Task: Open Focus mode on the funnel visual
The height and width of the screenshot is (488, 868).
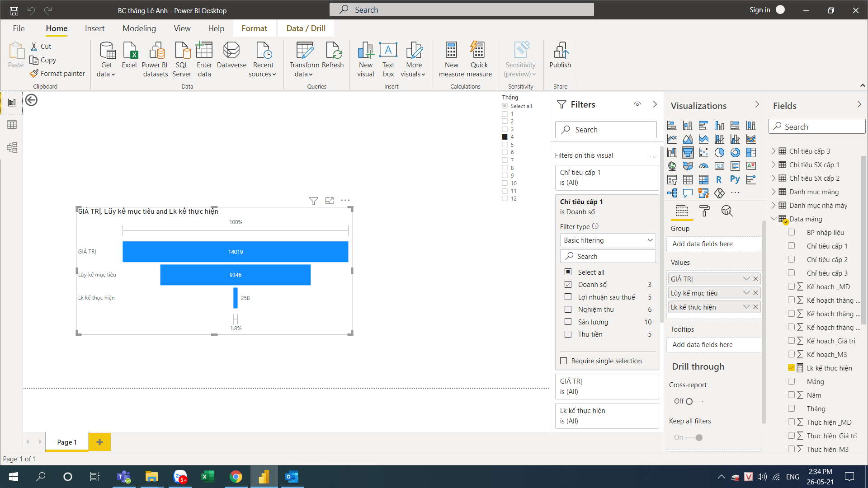Action: pyautogui.click(x=330, y=201)
